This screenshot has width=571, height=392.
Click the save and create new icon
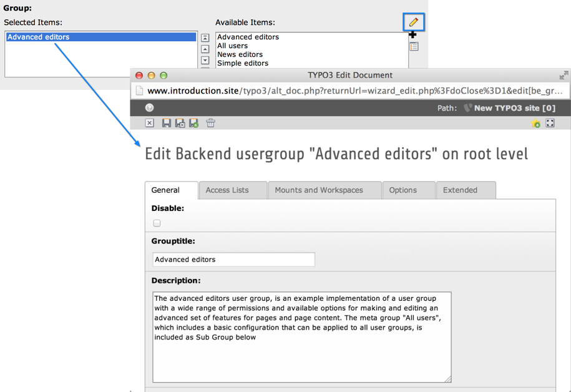point(193,123)
